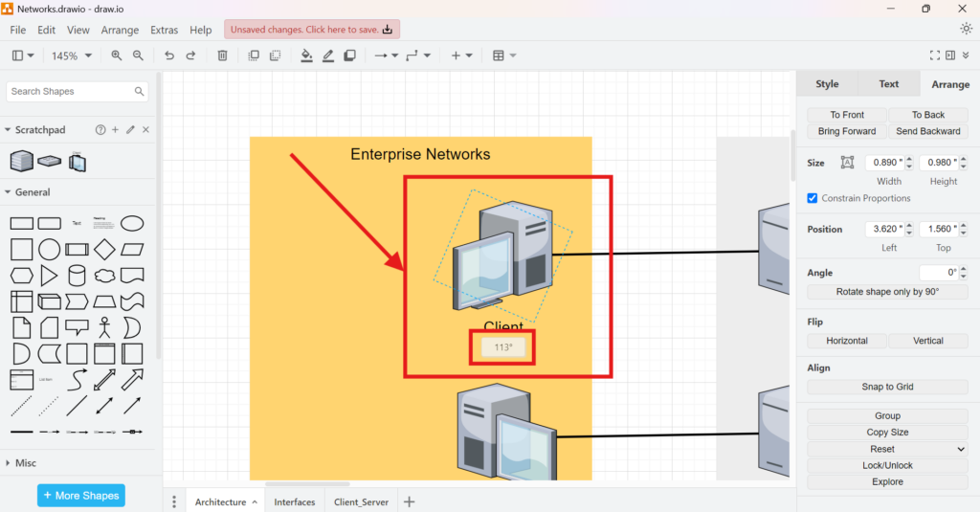Image resolution: width=980 pixels, height=512 pixels.
Task: Select the Diamond shape in General
Action: (x=104, y=250)
